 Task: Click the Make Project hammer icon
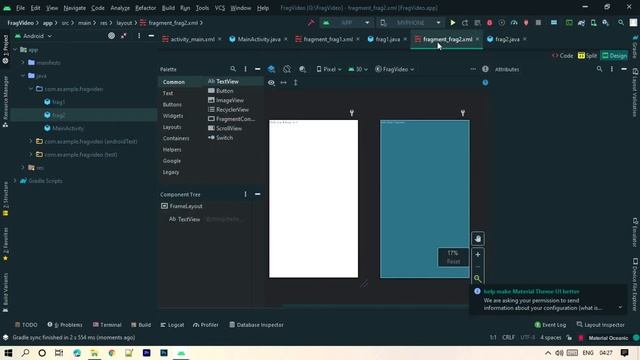pos(311,23)
